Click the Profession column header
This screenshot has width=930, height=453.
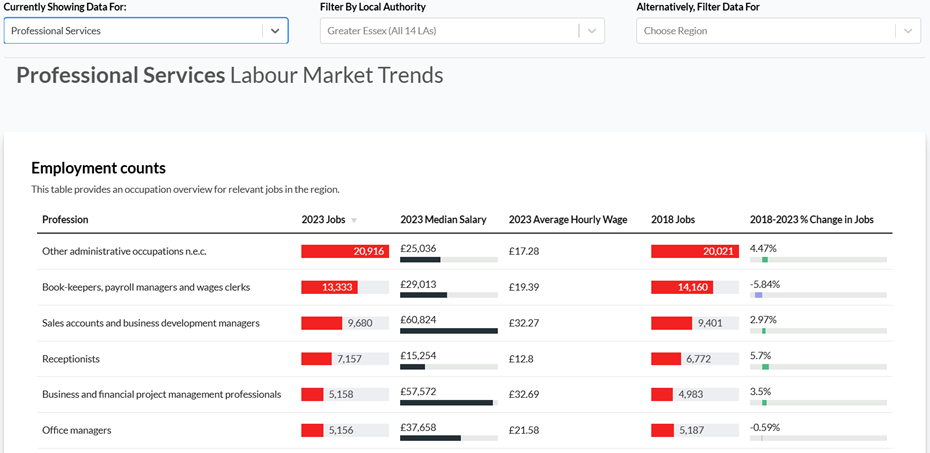65,220
